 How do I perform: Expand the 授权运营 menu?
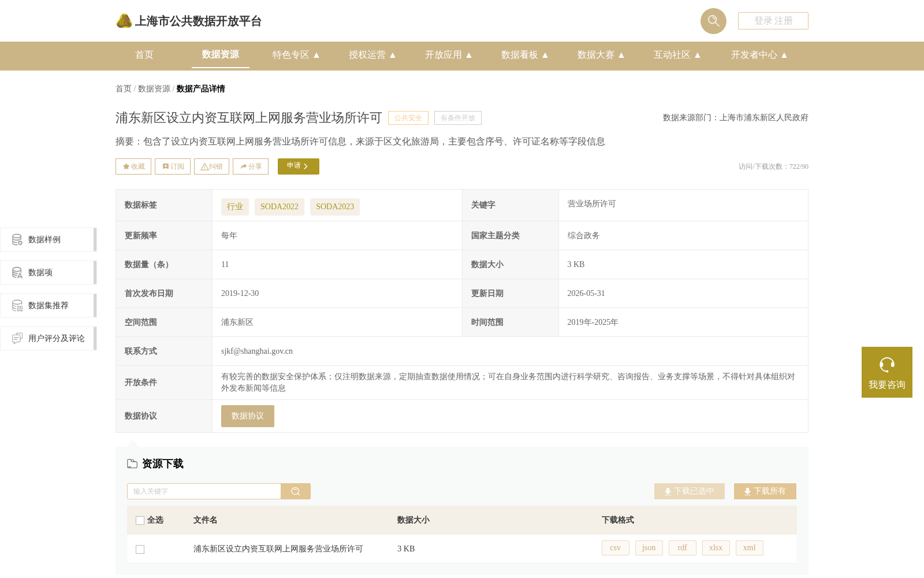pos(372,55)
